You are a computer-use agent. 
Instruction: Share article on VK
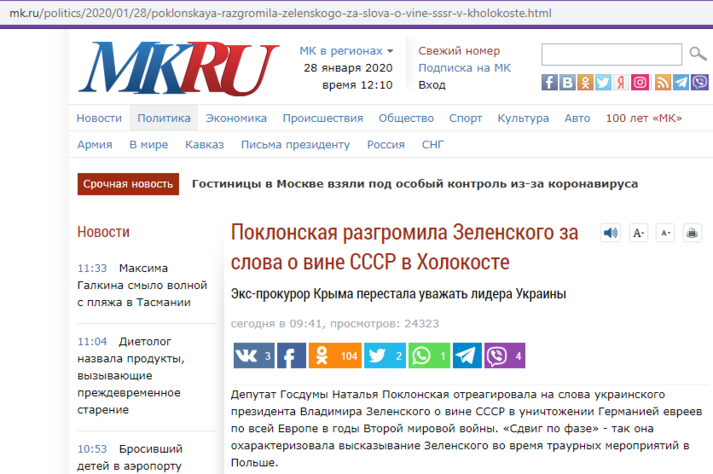(254, 355)
